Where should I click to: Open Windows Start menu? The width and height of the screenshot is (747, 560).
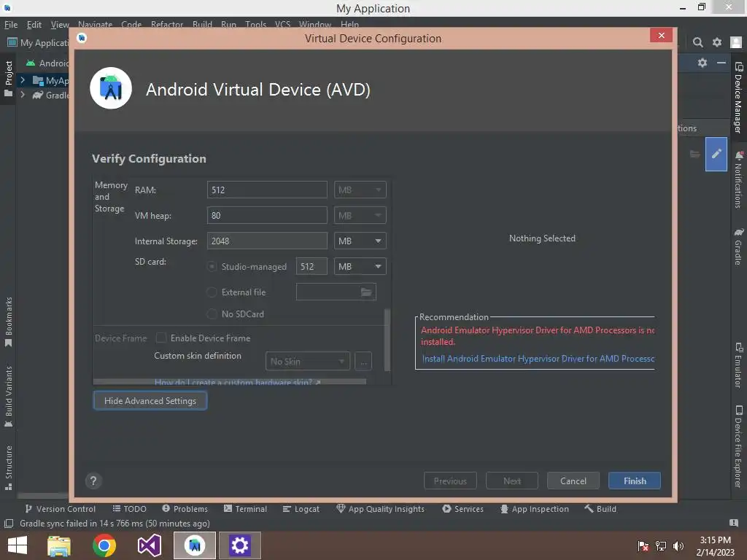[18, 545]
